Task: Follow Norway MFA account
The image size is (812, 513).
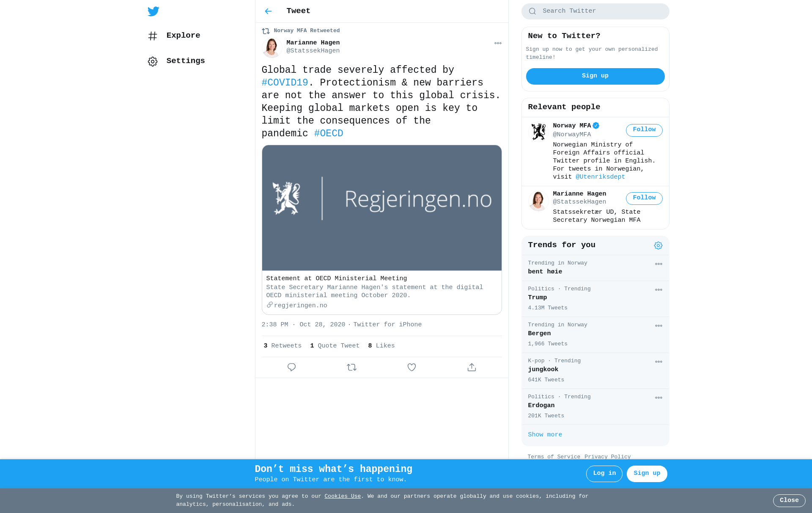Action: click(644, 130)
